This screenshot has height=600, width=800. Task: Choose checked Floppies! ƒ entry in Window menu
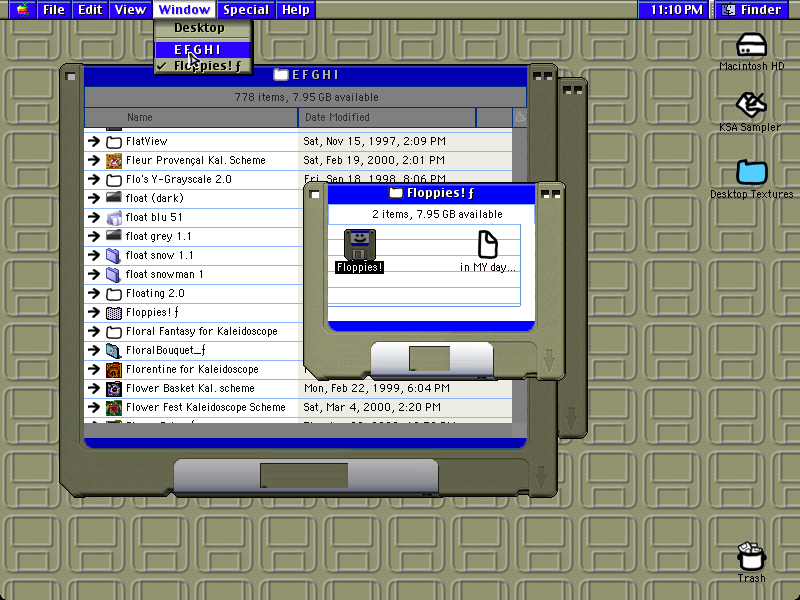click(203, 66)
